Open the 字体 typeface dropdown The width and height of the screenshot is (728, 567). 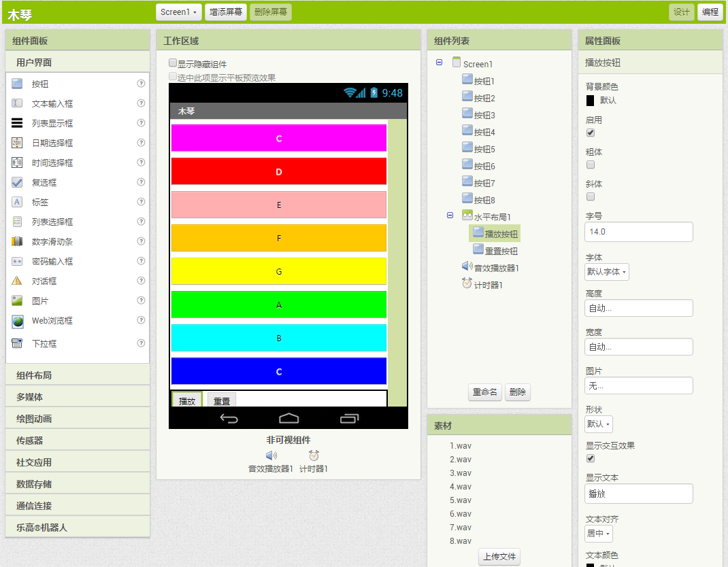(x=607, y=272)
